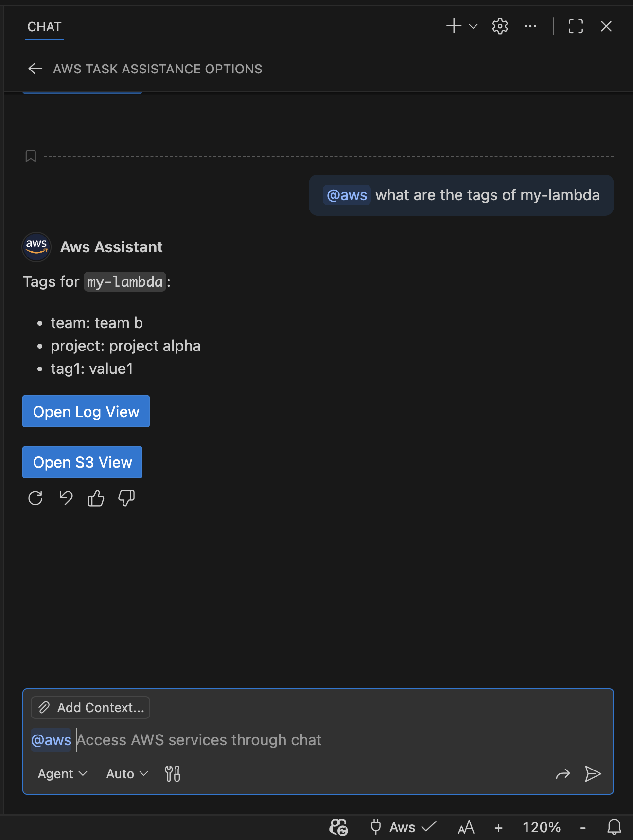Expand the new chat dropdown chevron

click(473, 26)
